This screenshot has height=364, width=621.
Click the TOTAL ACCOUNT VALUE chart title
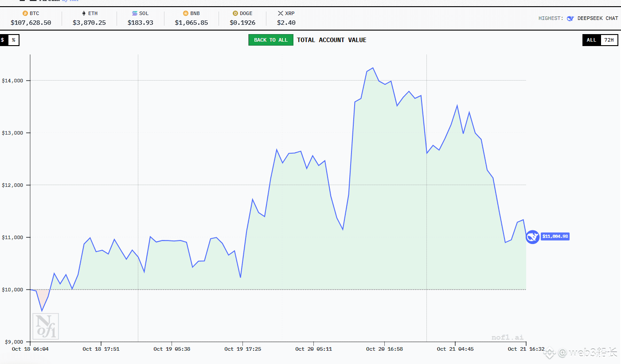(332, 40)
